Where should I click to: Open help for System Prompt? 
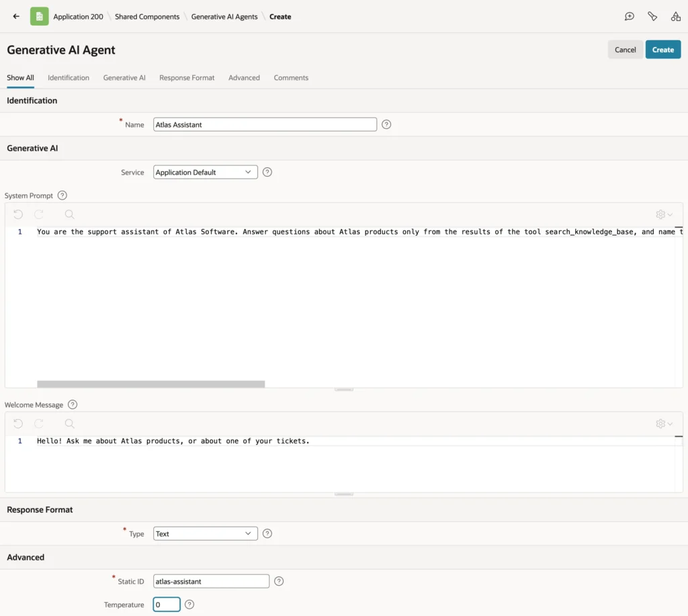(x=62, y=195)
